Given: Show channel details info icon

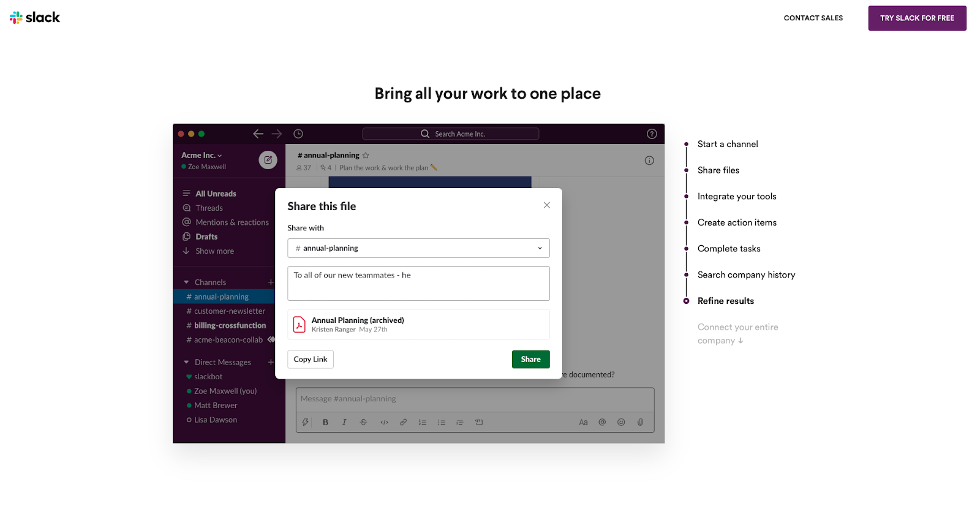Looking at the screenshot, I should 649,161.
